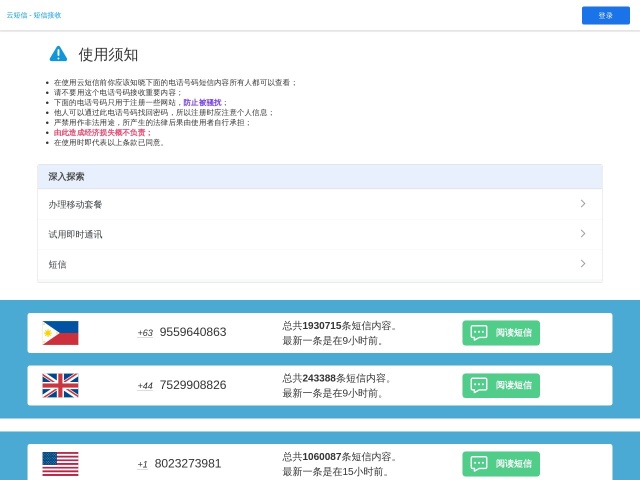Viewport: 640px width, 480px height.
Task: Click 总共243388条短信内容 text
Action: [x=337, y=378]
